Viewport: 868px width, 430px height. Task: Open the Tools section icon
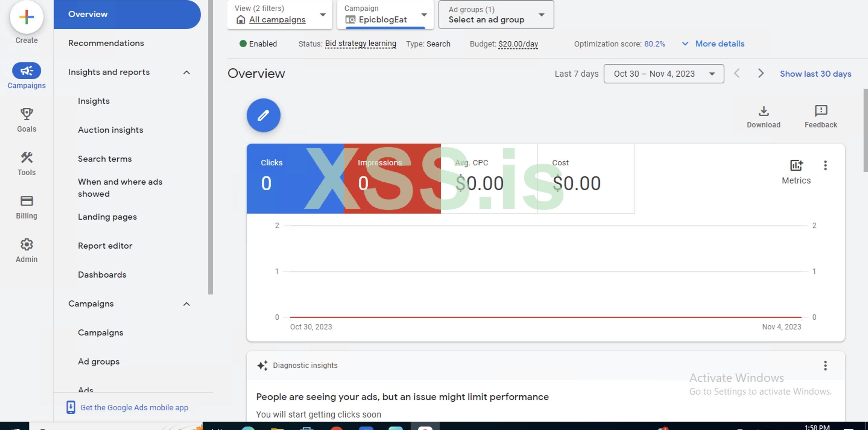coord(26,163)
